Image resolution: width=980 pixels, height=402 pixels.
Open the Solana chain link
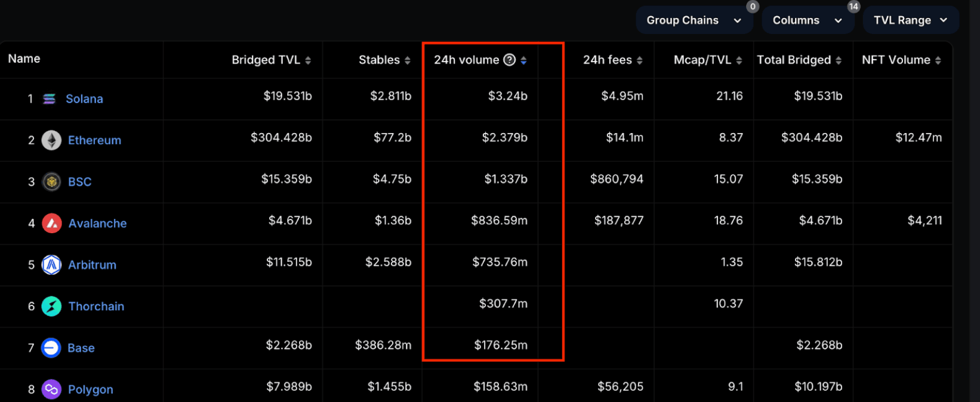click(84, 99)
